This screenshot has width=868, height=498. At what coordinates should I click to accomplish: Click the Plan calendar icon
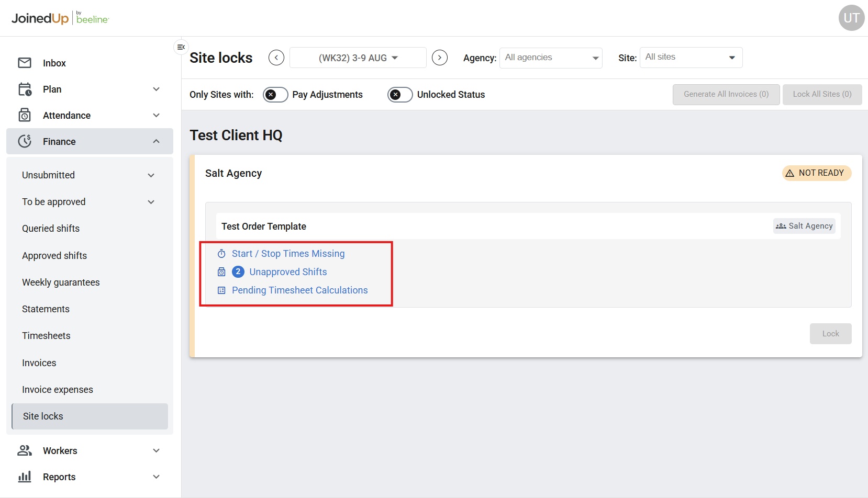[x=25, y=89]
